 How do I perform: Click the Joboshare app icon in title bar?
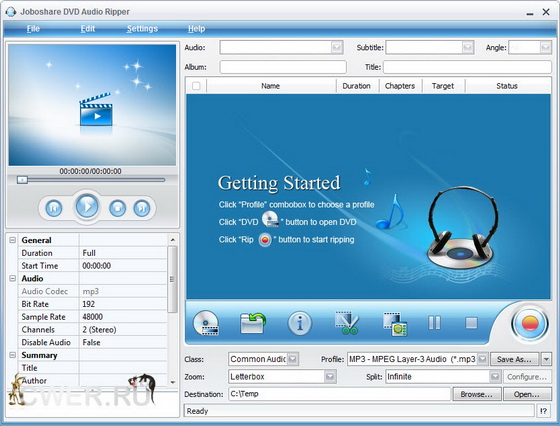(11, 12)
